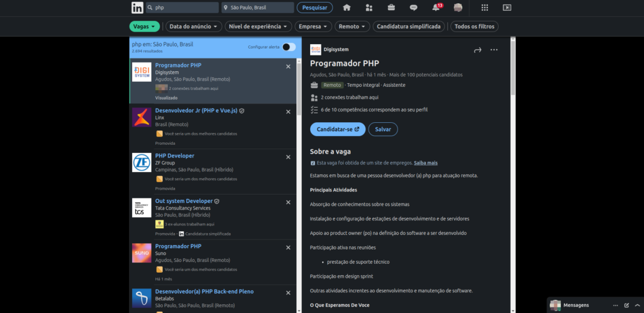Compose new message from Mensagens bar

626,305
